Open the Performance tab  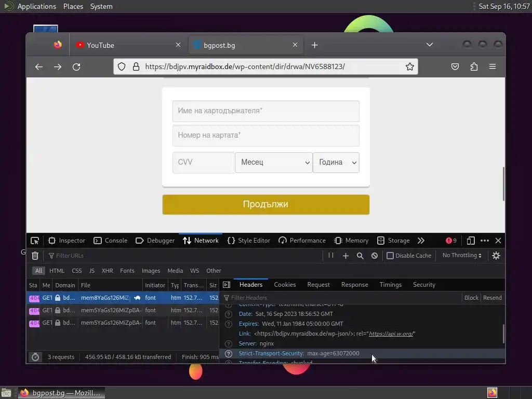click(x=302, y=241)
